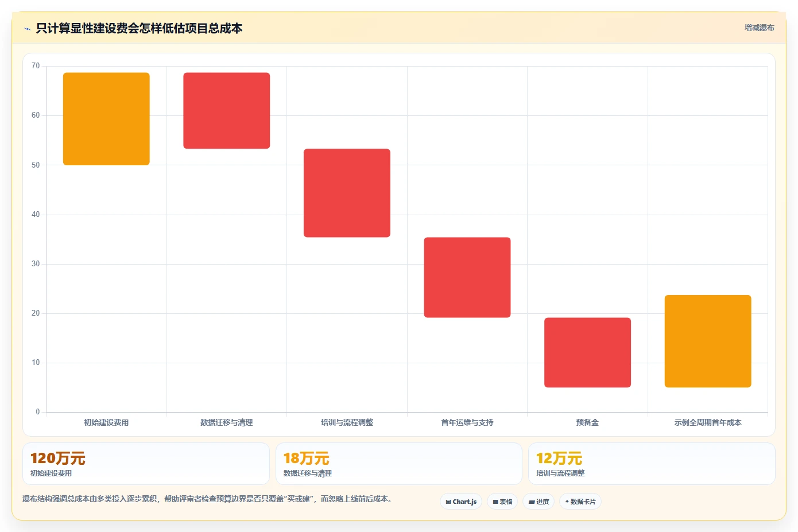
Task: Click the y-axis value 20
Action: pos(36,313)
